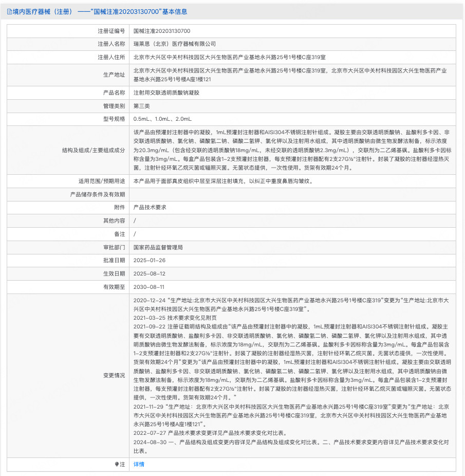
Task: Click the 注册证编号 label
Action: pyautogui.click(x=111, y=31)
